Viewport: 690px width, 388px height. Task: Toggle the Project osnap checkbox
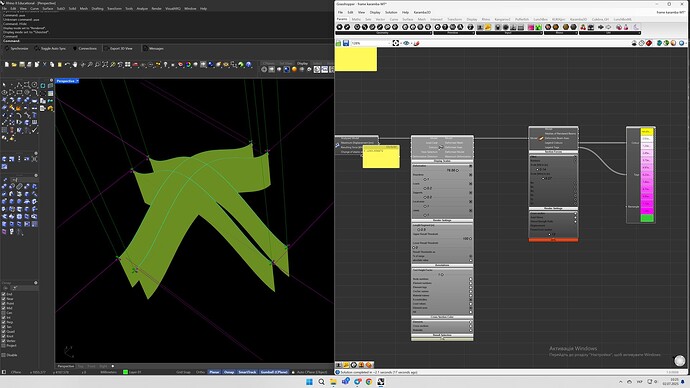[x=4, y=345]
